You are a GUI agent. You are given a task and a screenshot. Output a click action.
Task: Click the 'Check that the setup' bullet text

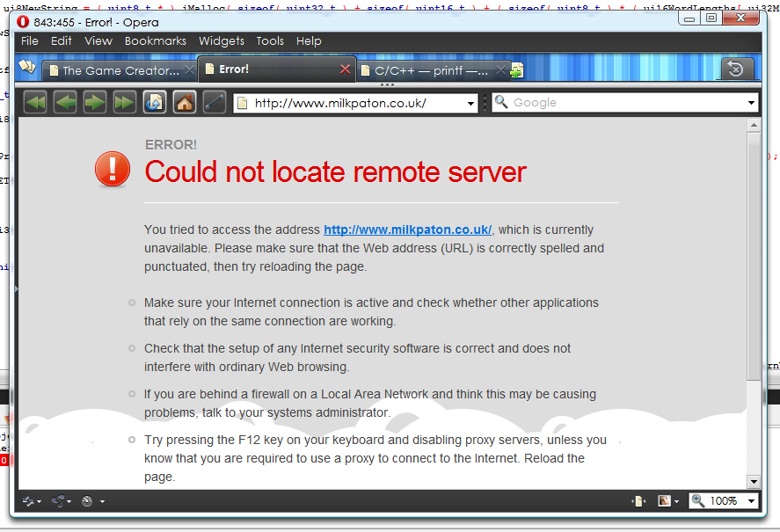click(357, 358)
